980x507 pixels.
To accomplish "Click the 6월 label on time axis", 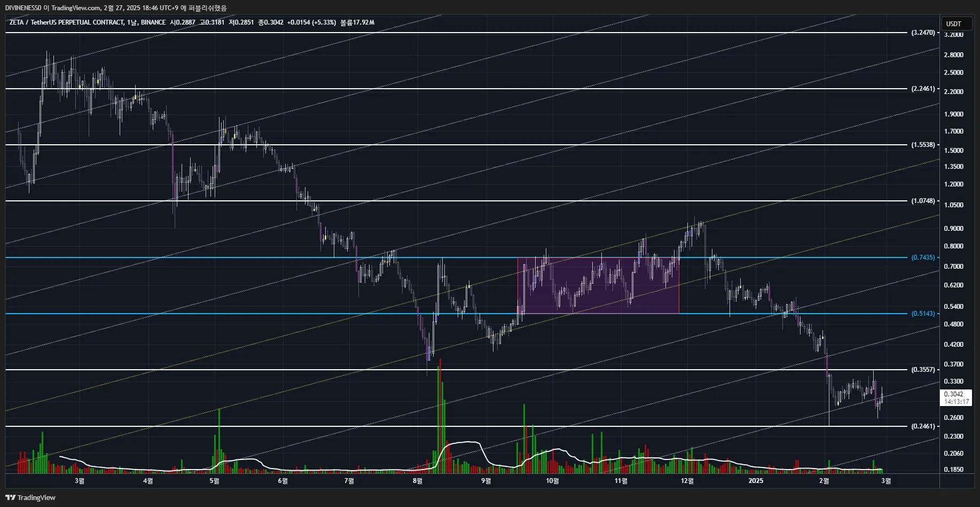I will [x=283, y=481].
